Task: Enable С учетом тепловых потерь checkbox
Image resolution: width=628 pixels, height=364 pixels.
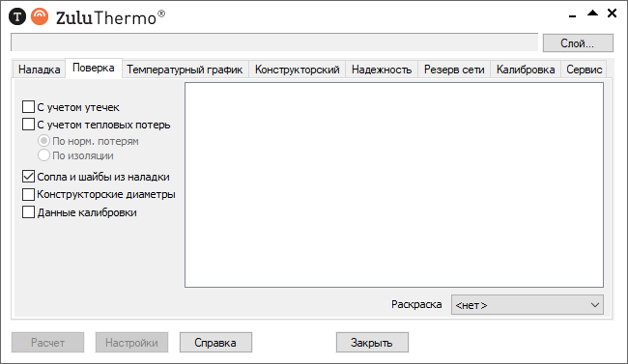Action: 28,125
